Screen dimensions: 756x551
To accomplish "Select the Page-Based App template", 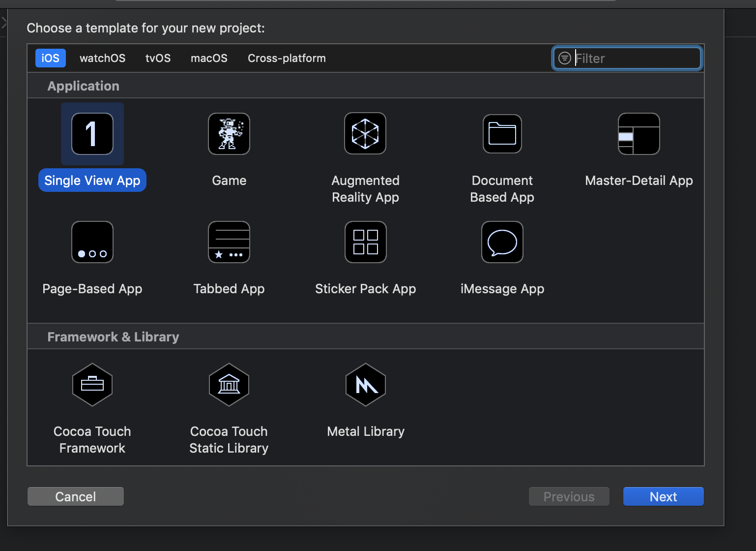I will point(92,242).
